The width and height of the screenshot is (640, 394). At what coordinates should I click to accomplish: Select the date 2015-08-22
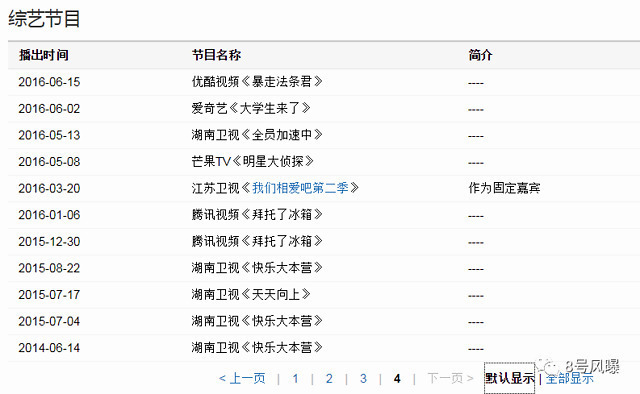point(49,268)
